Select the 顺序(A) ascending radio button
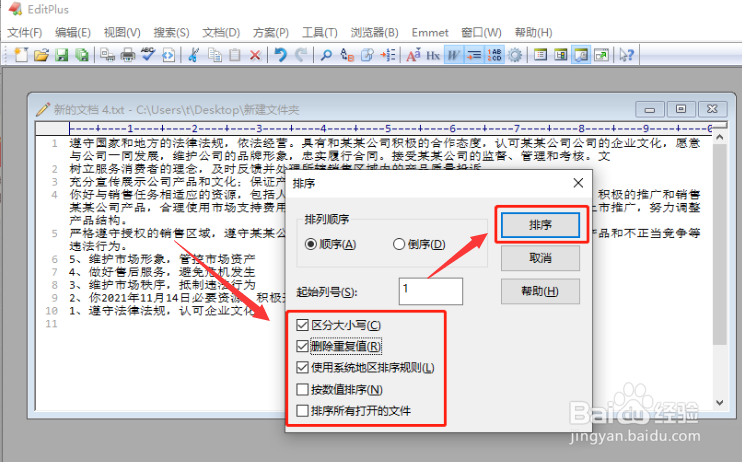Image resolution: width=742 pixels, height=462 pixels. (311, 244)
